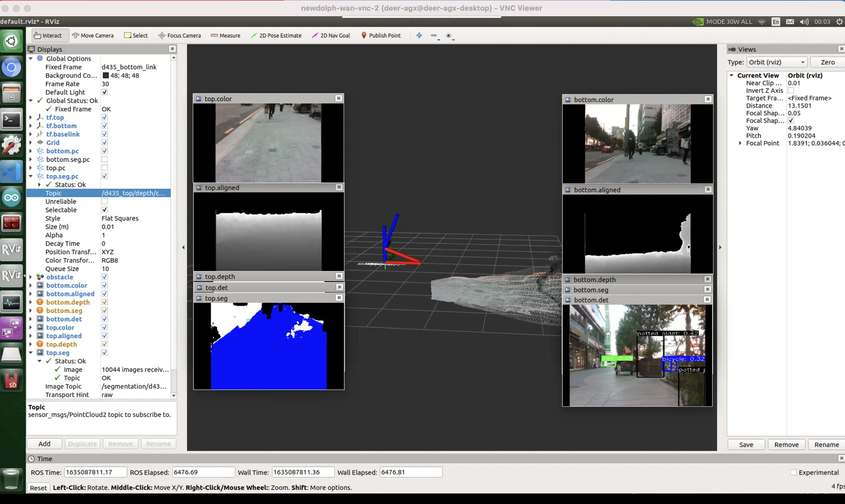Activate 2D Pose Estimate tool
Viewport: 845px width, 504px height.
coord(276,35)
